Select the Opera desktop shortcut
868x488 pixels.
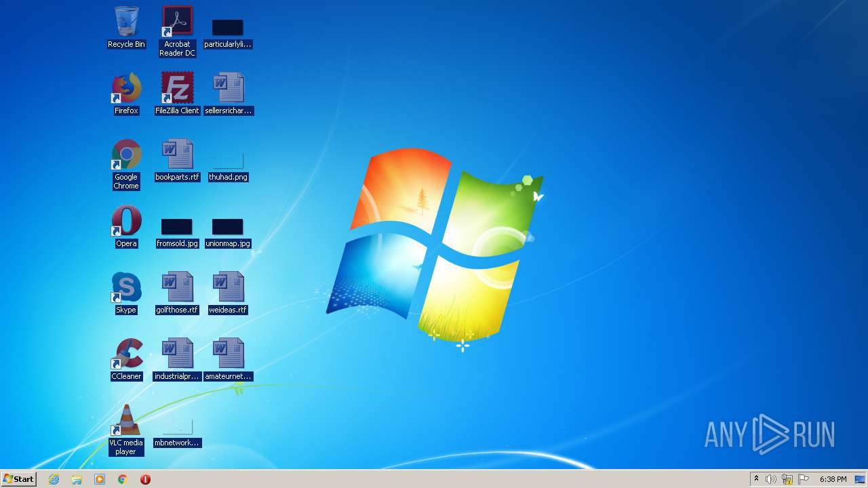[x=126, y=226]
